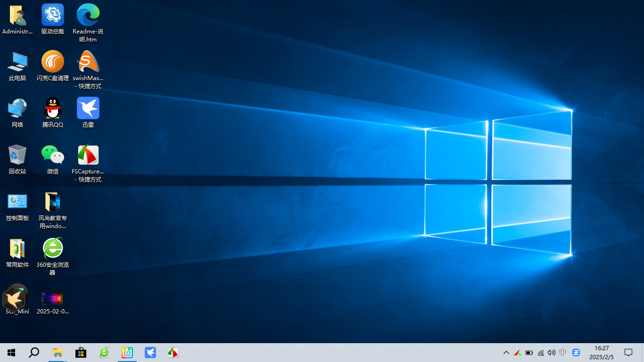The width and height of the screenshot is (644, 362).
Task: Open the volume speaker tray icon
Action: [x=551, y=353]
